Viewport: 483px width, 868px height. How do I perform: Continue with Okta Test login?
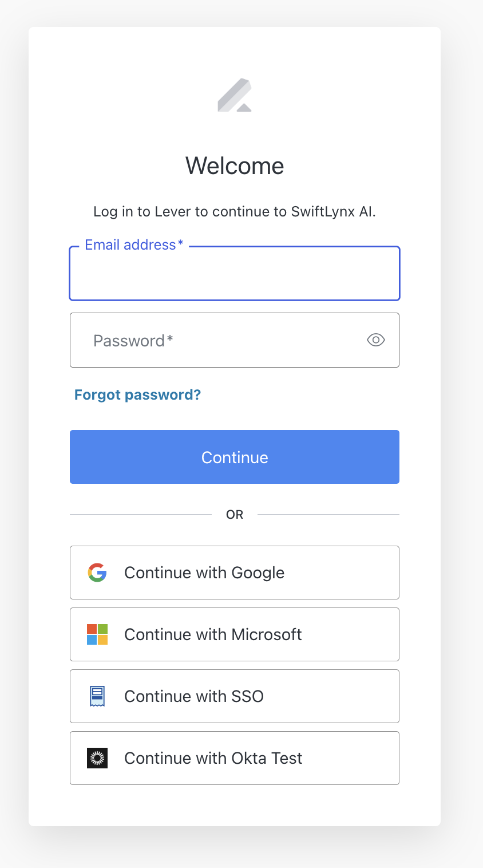point(234,757)
